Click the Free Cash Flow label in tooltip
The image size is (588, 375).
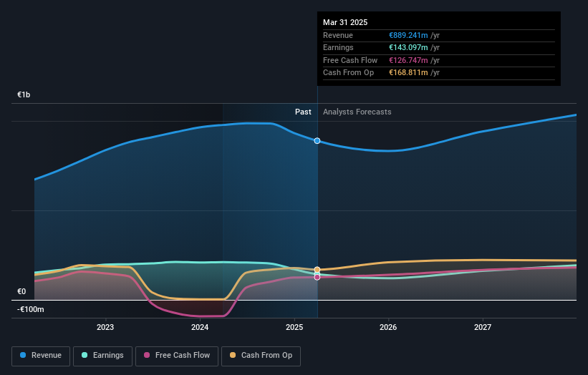350,60
